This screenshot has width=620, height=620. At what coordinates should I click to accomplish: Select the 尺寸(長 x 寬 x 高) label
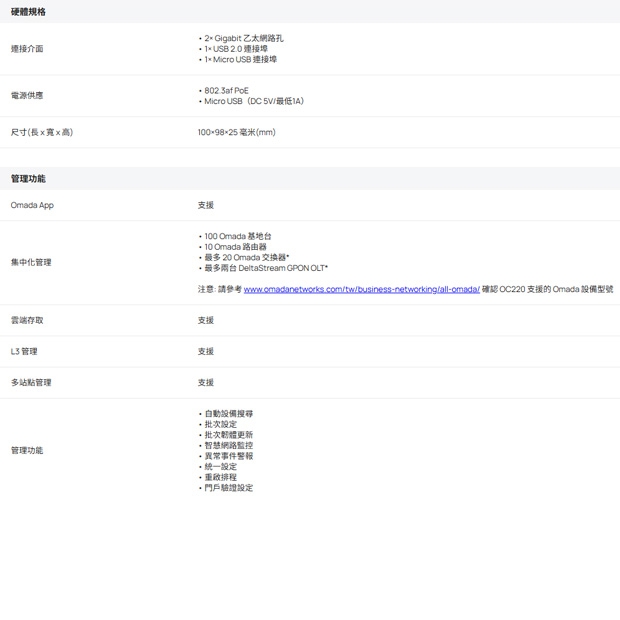click(42, 132)
